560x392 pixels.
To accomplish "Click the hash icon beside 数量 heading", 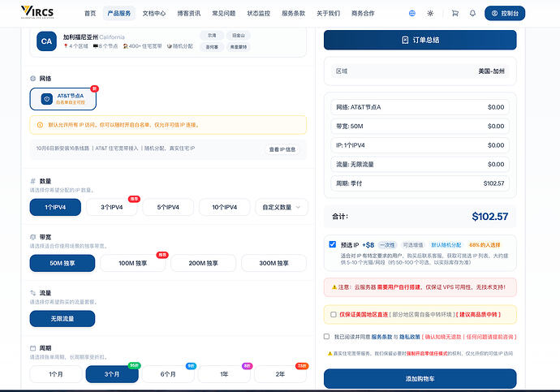I will [x=32, y=181].
